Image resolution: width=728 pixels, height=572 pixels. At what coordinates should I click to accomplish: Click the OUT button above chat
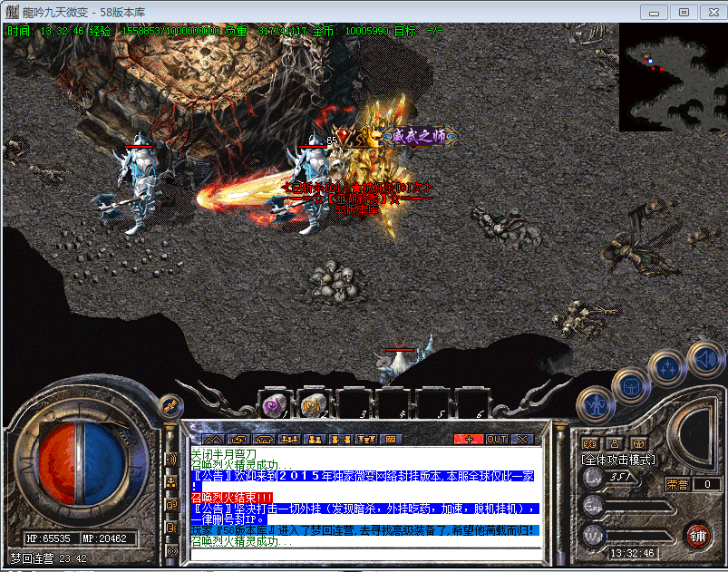point(497,439)
